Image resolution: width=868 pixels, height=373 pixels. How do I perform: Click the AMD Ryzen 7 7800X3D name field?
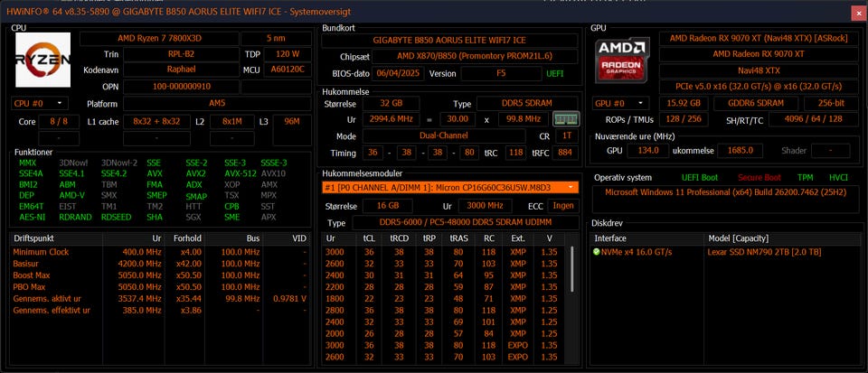159,38
